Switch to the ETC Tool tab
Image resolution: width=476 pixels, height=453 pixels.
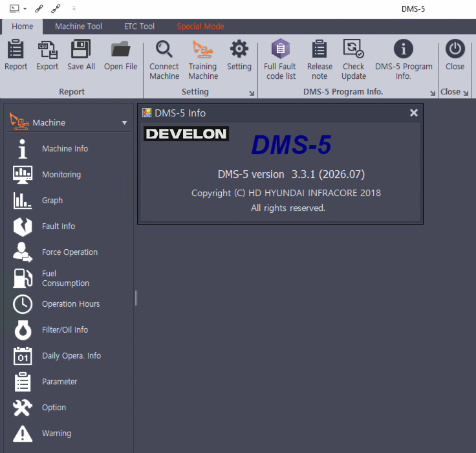pos(139,27)
